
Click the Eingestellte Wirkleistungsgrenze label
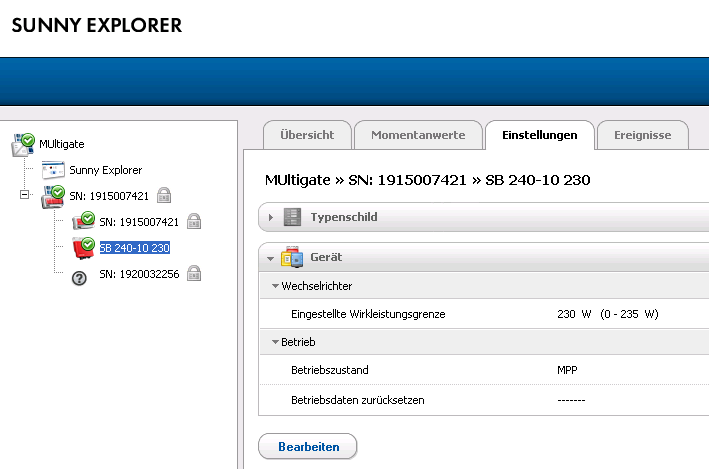tap(368, 314)
